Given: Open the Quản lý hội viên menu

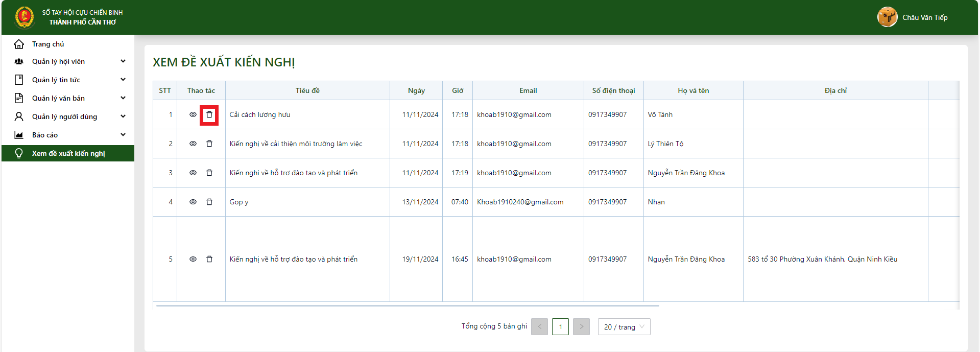Looking at the screenshot, I should (x=68, y=61).
